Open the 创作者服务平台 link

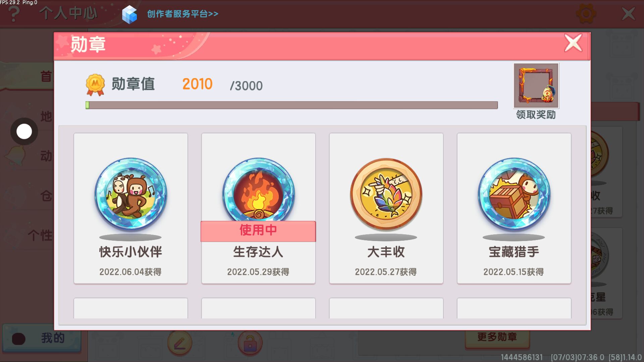tap(182, 14)
